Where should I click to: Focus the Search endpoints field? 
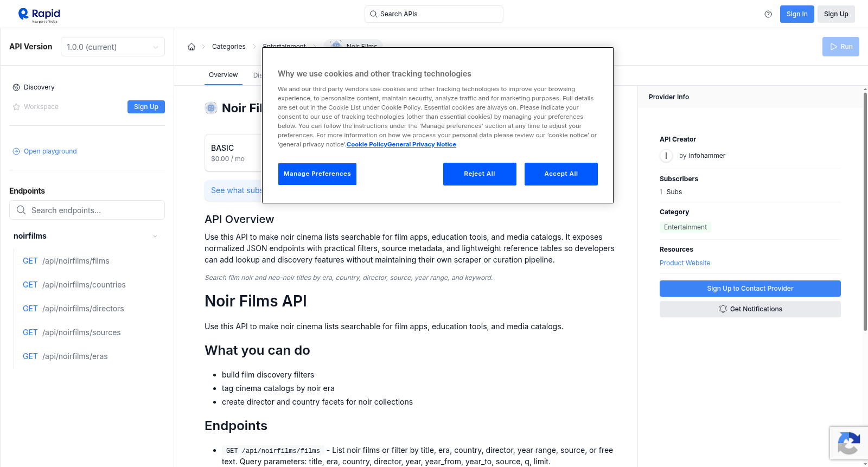(87, 210)
